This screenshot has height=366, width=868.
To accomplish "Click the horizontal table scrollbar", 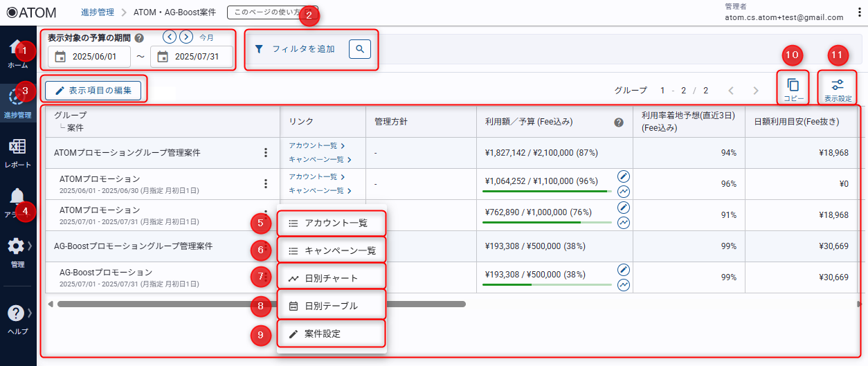I will [262, 304].
